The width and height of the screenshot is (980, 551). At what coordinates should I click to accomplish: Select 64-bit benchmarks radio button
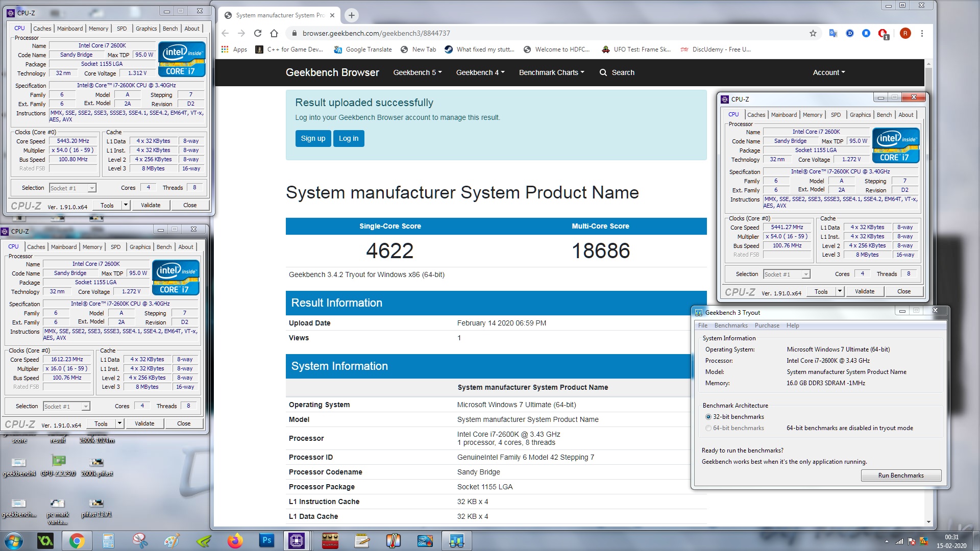[x=708, y=428]
